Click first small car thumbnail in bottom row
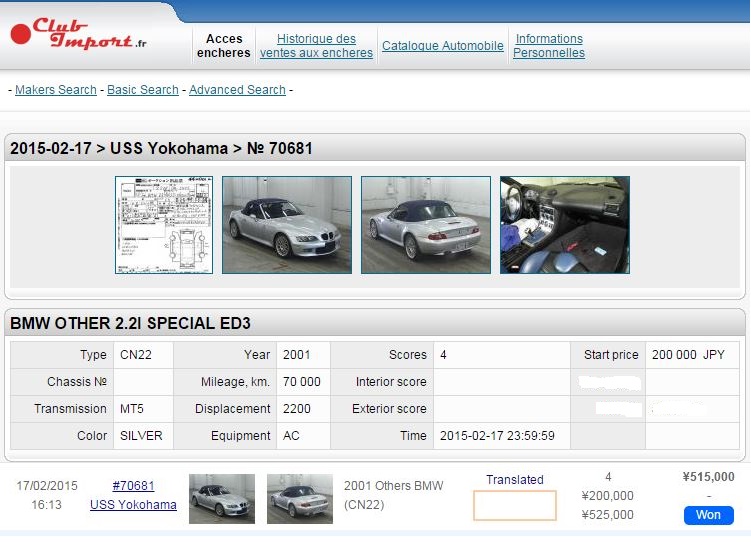Viewport: 751px width, 550px height. 222,498
